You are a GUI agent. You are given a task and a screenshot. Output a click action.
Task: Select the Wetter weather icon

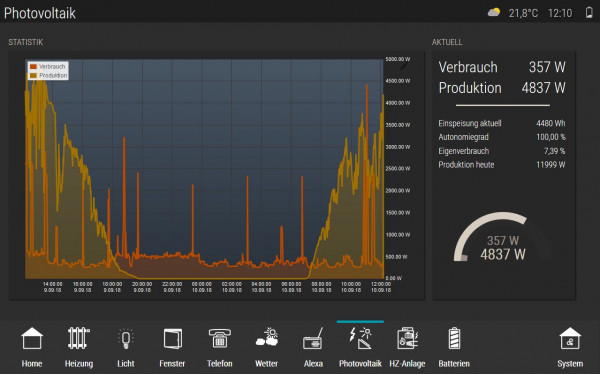[266, 337]
